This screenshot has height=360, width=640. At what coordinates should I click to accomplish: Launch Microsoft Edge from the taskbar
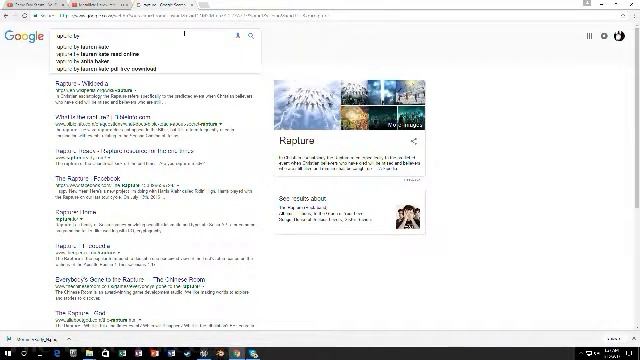coord(57,353)
